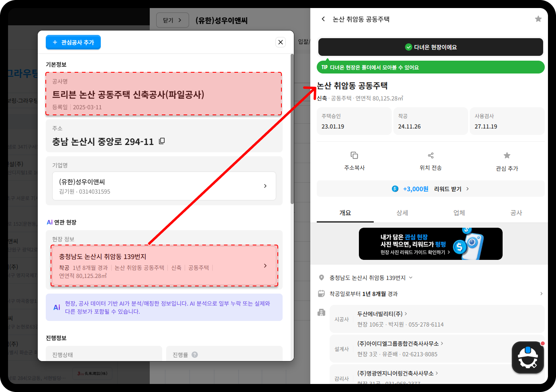
Task: Open 두산에너빌리티(주) contractor details
Action: tap(437, 319)
